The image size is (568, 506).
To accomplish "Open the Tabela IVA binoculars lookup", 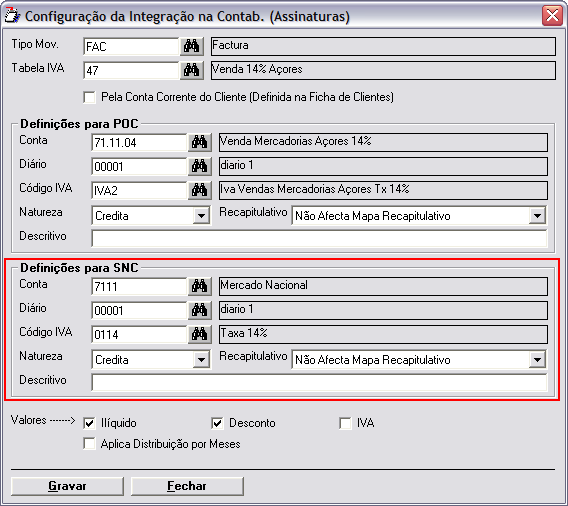I will [192, 70].
